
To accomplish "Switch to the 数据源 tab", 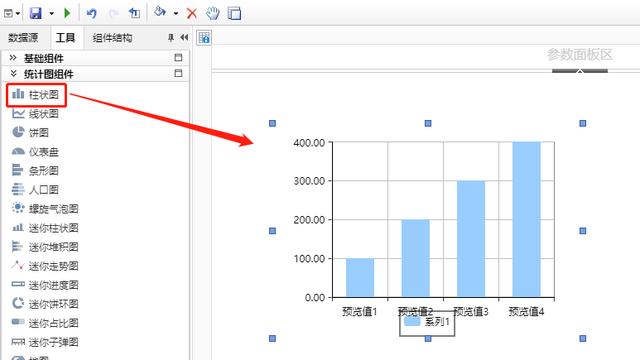I will pos(23,38).
